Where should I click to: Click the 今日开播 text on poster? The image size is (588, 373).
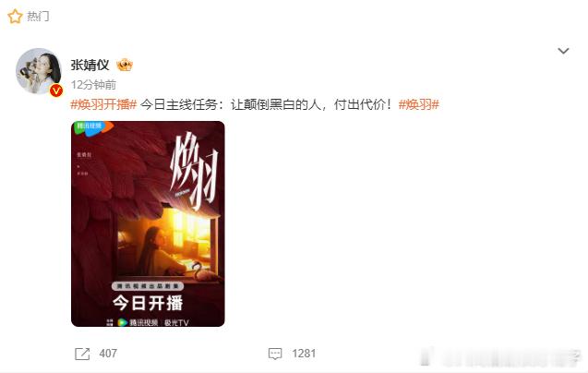click(x=148, y=303)
